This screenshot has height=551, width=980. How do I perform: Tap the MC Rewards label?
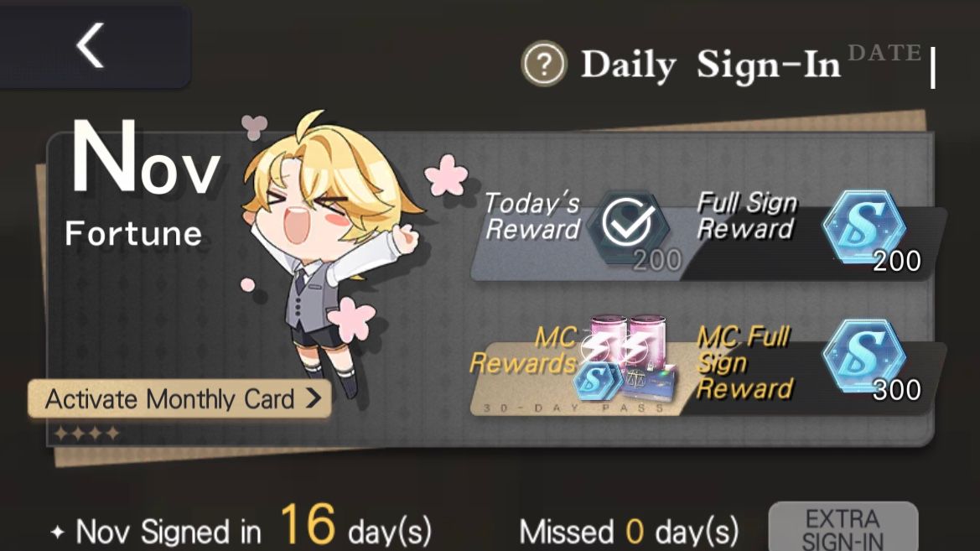click(x=523, y=351)
